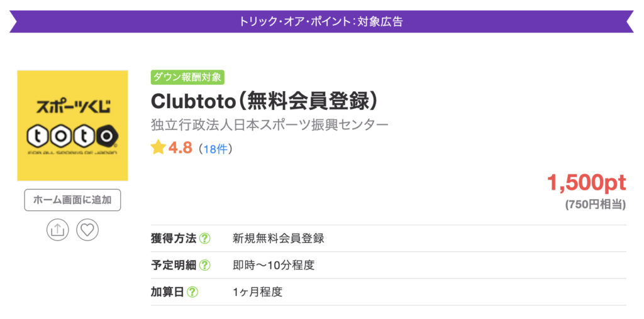The height and width of the screenshot is (319, 644).
Task: Click the 獲得方法 row label
Action: tap(174, 239)
